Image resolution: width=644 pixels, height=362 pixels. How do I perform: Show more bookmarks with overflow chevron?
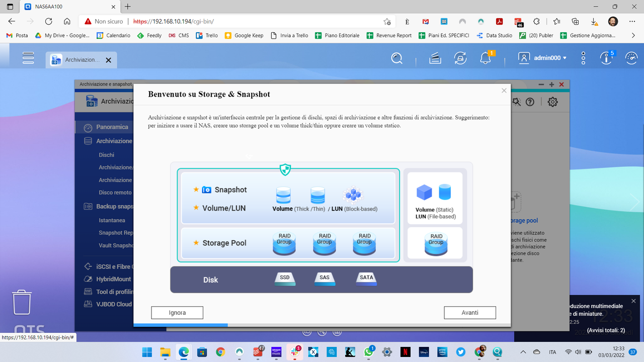click(633, 36)
